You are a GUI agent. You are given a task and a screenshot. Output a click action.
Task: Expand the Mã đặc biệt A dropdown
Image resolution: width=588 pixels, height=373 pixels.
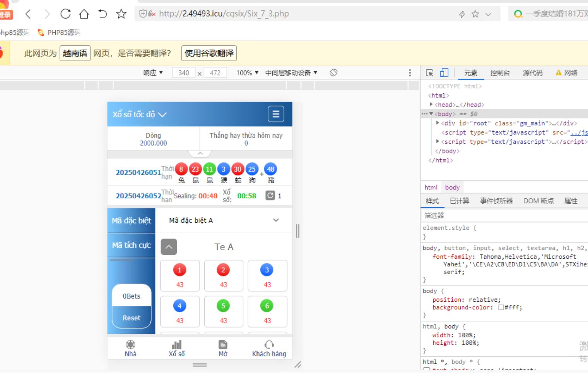coord(276,220)
